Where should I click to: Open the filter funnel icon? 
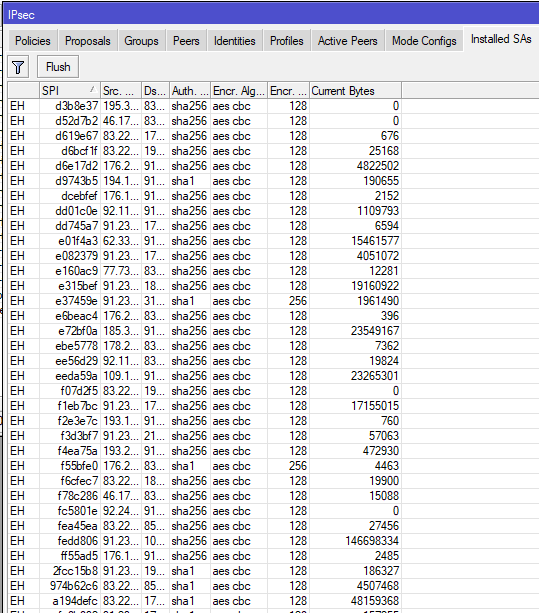[x=18, y=67]
